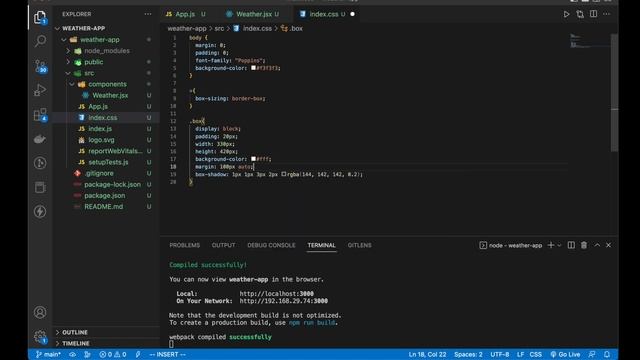Open the Docker whale icon view
Image resolution: width=640 pixels, height=360 pixels.
click(40, 139)
